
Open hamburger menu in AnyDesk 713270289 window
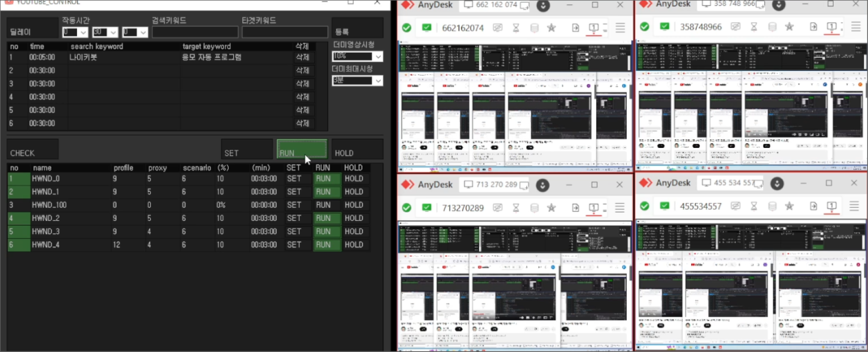pos(620,208)
